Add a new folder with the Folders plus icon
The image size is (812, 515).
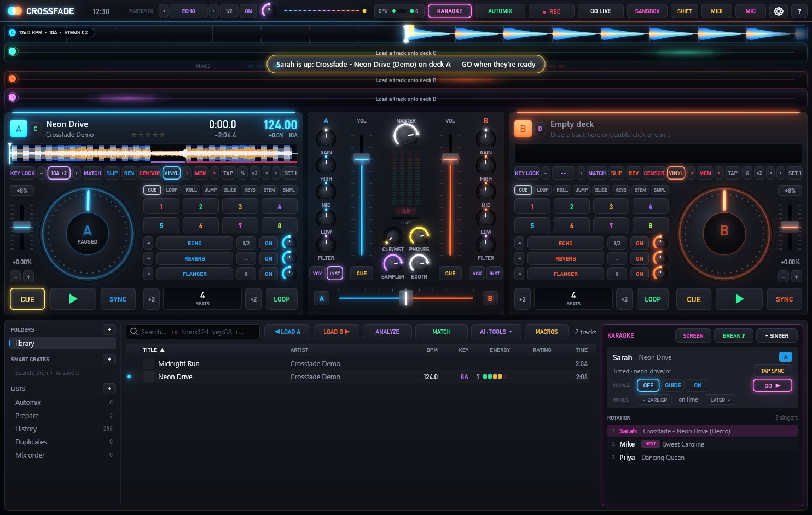pyautogui.click(x=109, y=329)
